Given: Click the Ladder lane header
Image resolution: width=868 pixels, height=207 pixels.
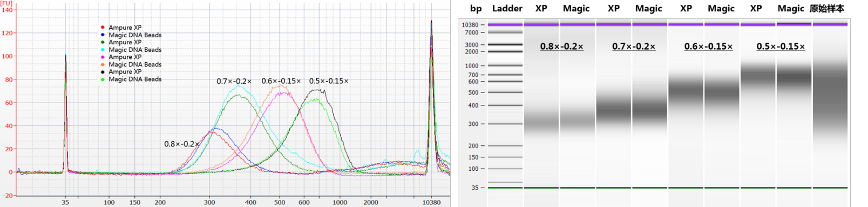Looking at the screenshot, I should tap(507, 8).
